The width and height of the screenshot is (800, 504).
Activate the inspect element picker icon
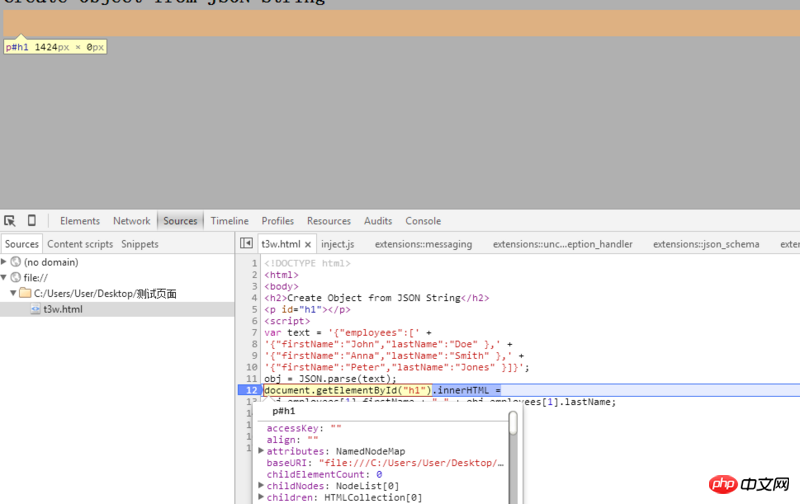click(x=9, y=221)
